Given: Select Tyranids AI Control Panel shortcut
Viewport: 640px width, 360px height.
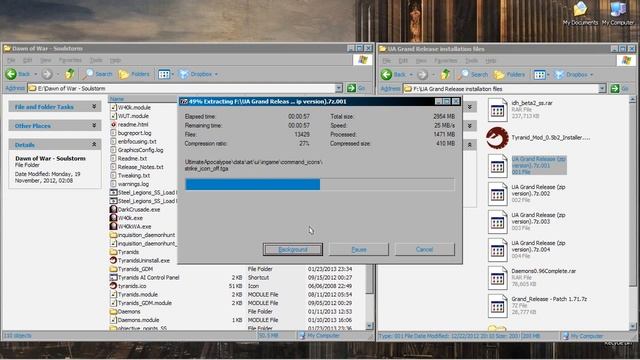Looking at the screenshot, I should click(x=144, y=278).
